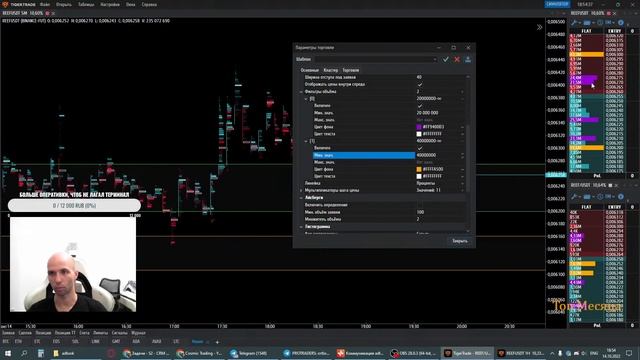
Task: Click the TigerTrade logo icon
Action: [5, 4]
